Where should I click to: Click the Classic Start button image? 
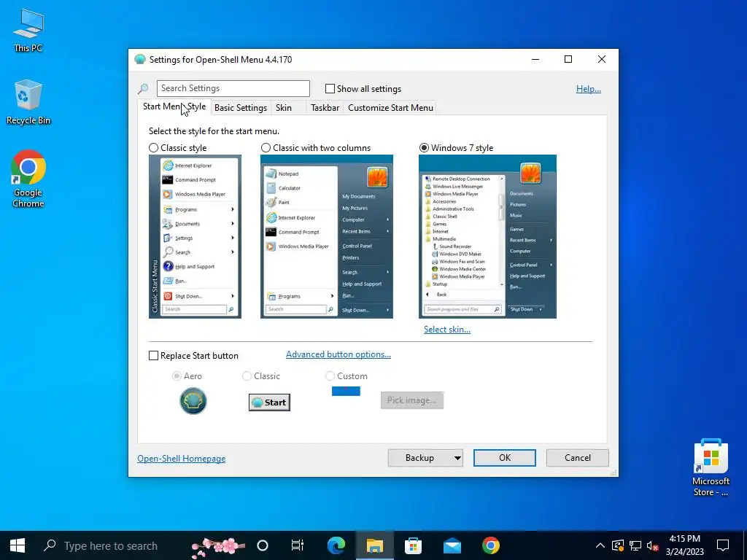[269, 402]
